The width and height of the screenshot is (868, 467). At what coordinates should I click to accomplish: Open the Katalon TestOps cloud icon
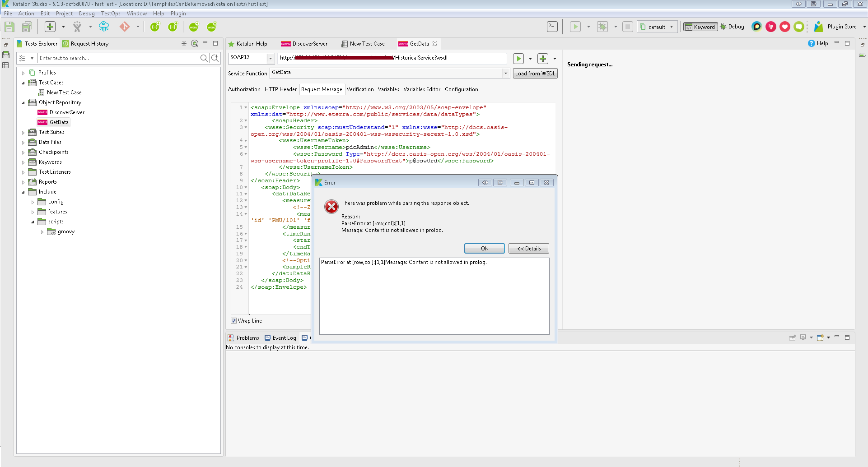(104, 27)
